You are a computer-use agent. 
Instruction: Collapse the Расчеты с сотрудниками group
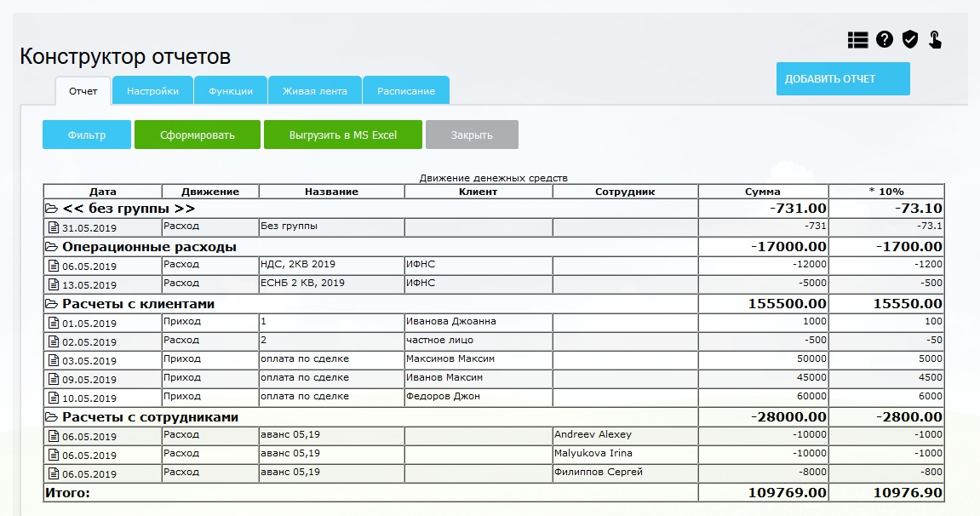51,417
